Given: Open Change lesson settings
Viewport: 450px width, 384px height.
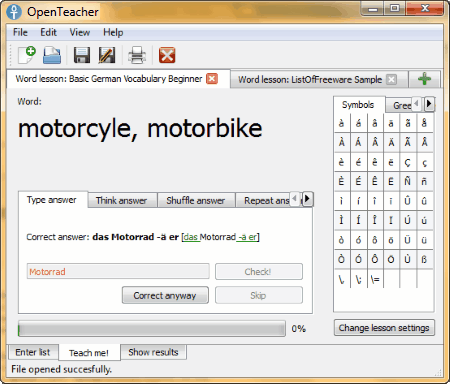Looking at the screenshot, I should [384, 328].
